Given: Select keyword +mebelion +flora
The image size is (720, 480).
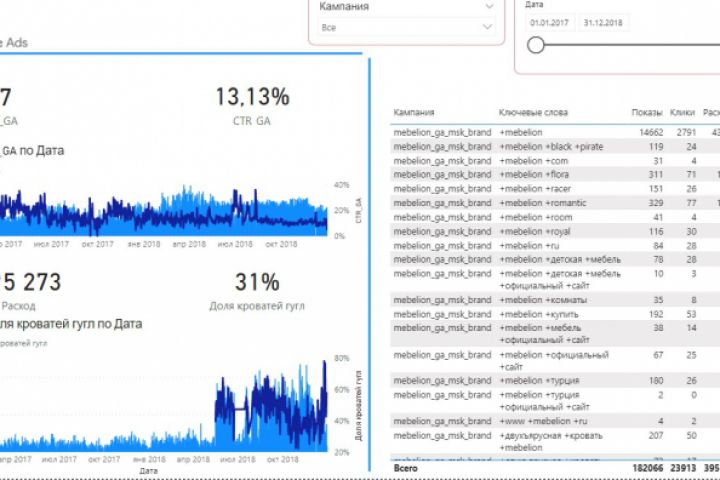Looking at the screenshot, I should click(x=534, y=175).
